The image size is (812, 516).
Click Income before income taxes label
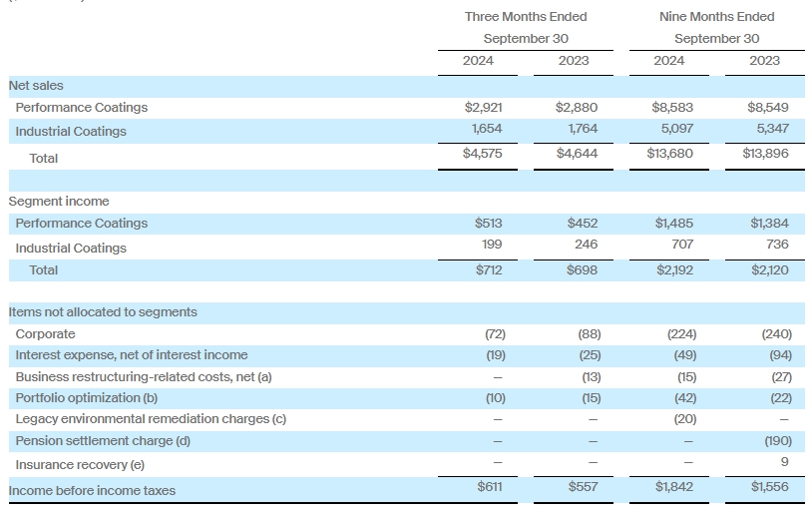92,491
